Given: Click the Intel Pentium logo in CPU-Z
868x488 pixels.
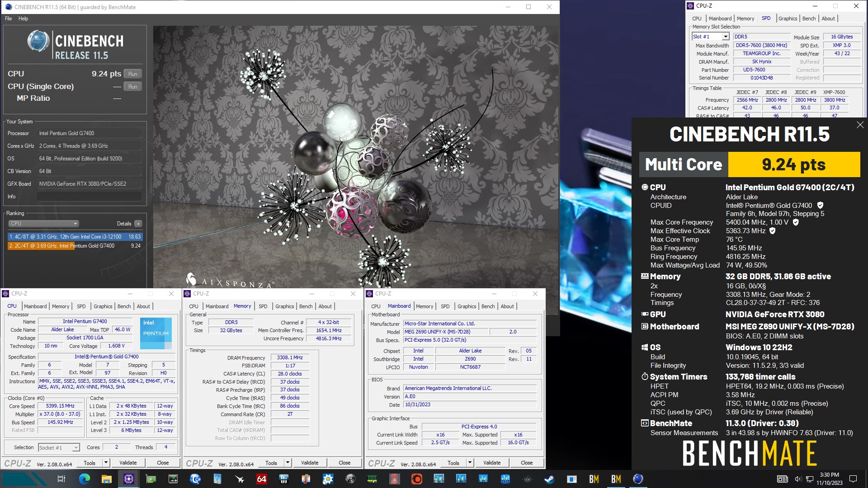Looking at the screenshot, I should [x=156, y=333].
